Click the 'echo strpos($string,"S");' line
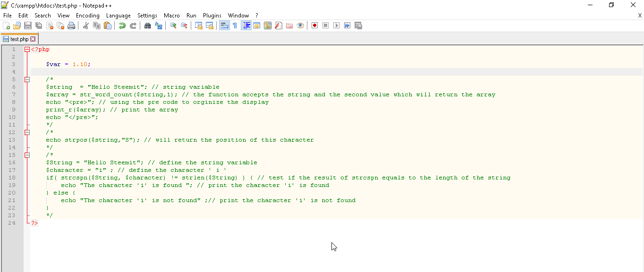Image resolution: width=644 pixels, height=272 pixels. pyautogui.click(x=179, y=140)
